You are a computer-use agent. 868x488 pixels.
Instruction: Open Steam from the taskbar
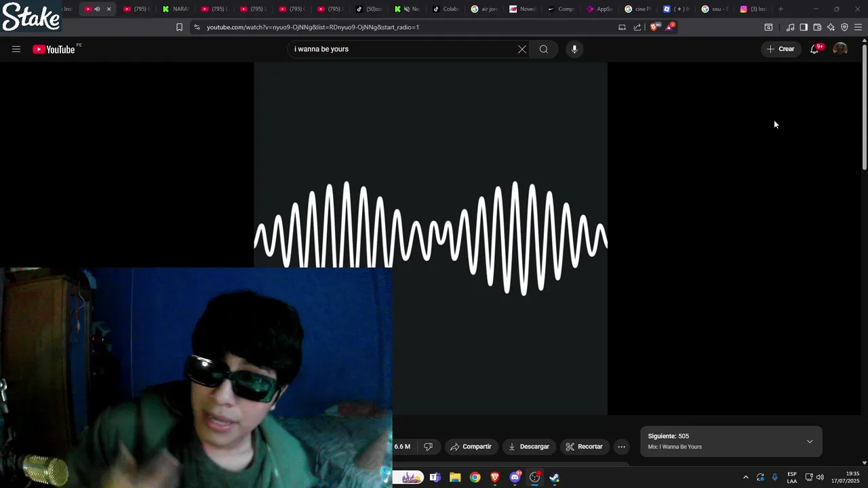pyautogui.click(x=554, y=477)
